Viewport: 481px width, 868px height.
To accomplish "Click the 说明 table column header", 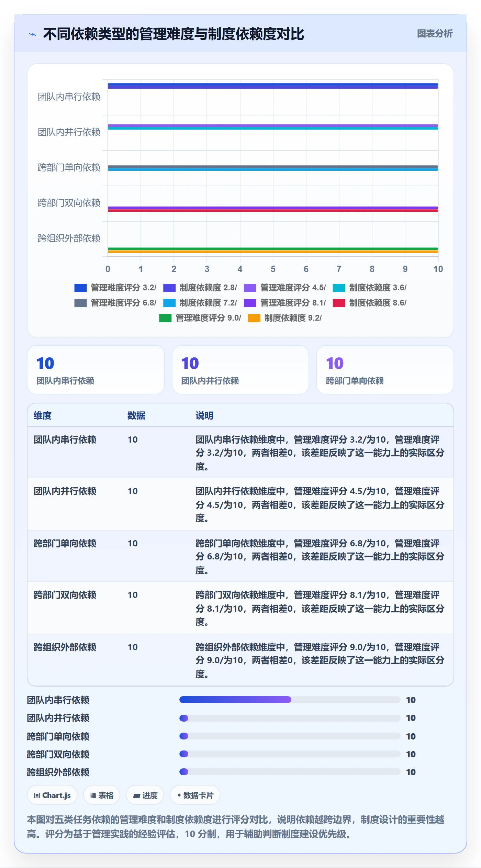I will pyautogui.click(x=204, y=415).
